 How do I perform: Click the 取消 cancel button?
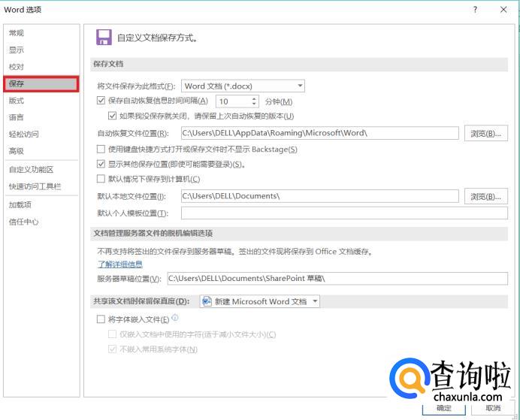tap(493, 408)
